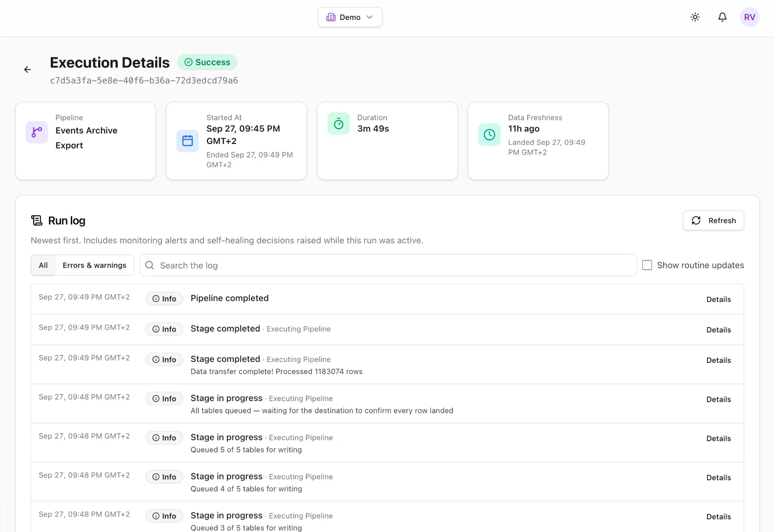Screen dimensions: 774x532
Task: Click the Pipeline completed log message
Action: [x=230, y=298]
